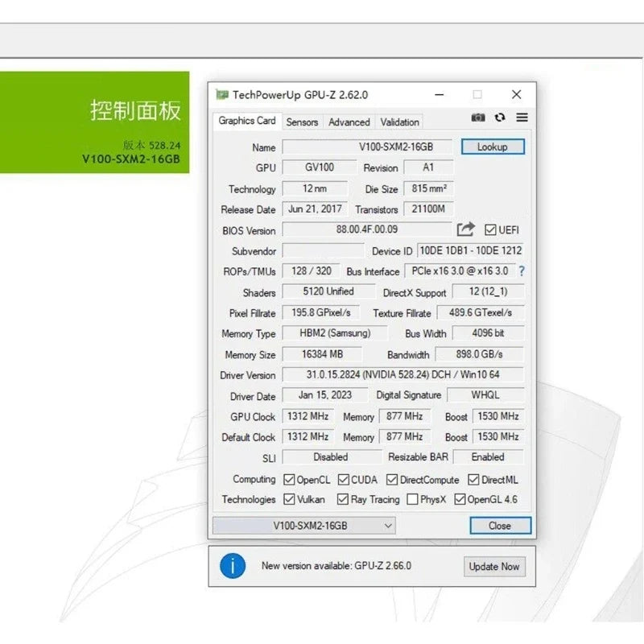644x644 pixels.
Task: Click the Digital Signature field WHQL
Action: coord(485,395)
